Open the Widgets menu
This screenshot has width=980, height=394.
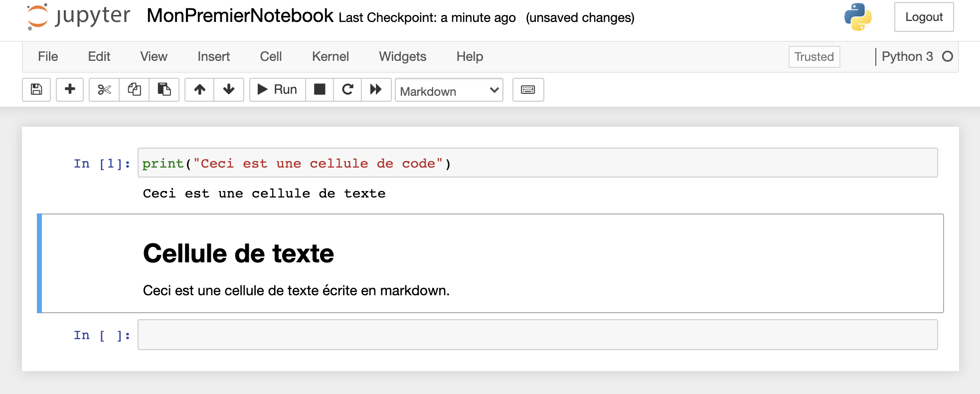point(403,56)
